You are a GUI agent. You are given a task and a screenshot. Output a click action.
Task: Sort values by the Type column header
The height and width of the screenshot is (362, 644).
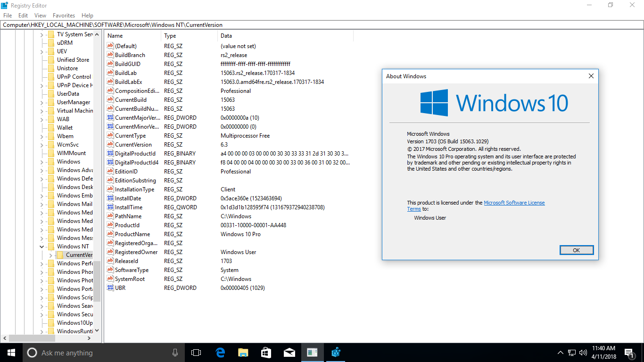click(x=190, y=36)
